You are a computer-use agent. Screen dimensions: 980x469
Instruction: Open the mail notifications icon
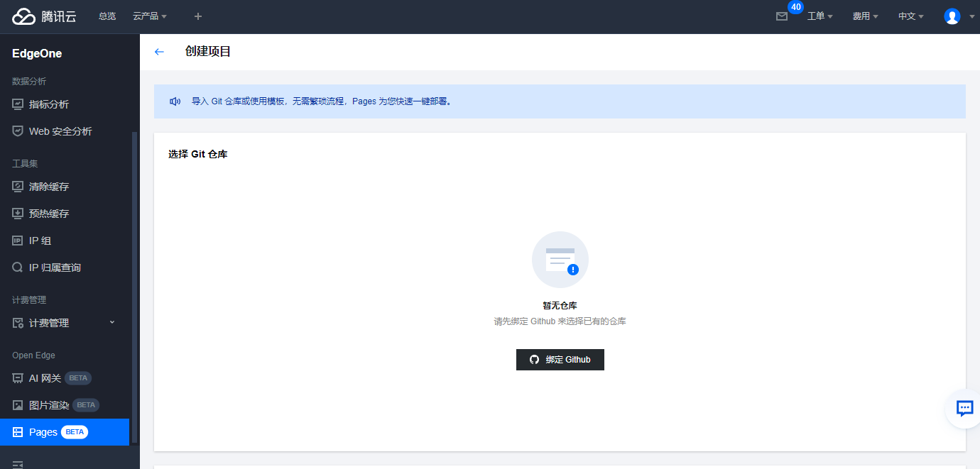782,16
